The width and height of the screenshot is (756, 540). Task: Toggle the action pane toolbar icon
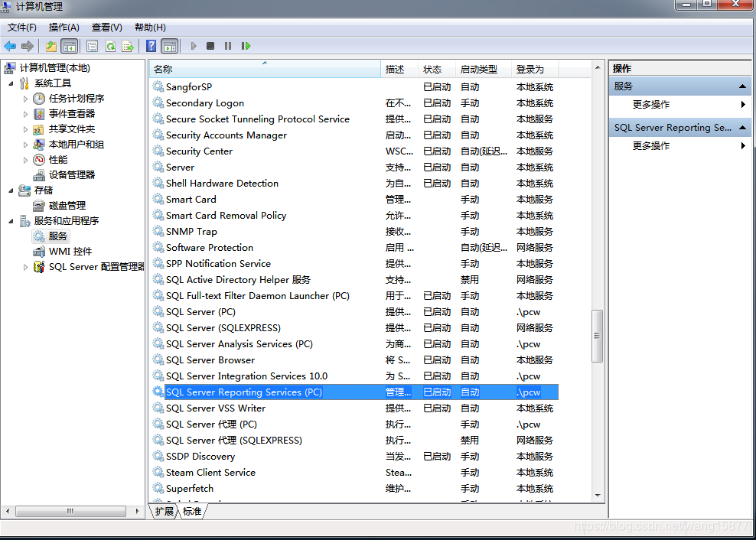click(170, 47)
